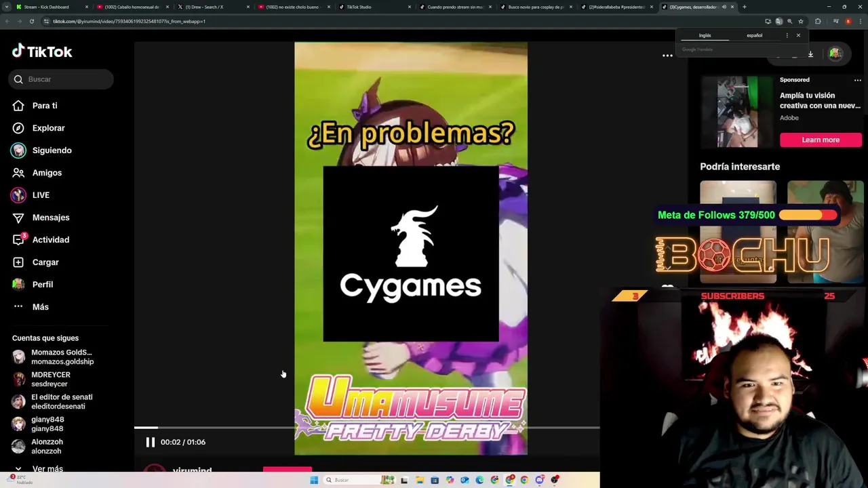Switch to Stream - Kick Dashboard tab
Image resolution: width=868 pixels, height=488 pixels.
pyautogui.click(x=52, y=7)
